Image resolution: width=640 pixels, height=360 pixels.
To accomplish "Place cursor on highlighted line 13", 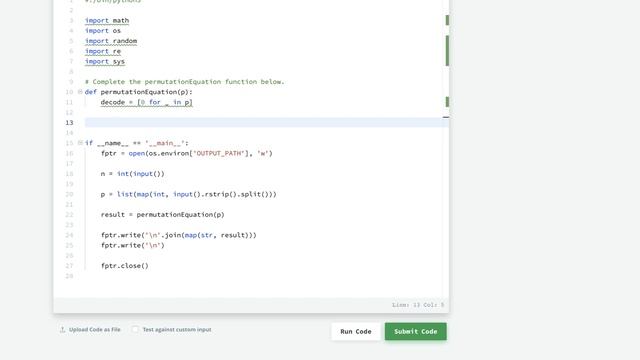I will tap(267, 122).
